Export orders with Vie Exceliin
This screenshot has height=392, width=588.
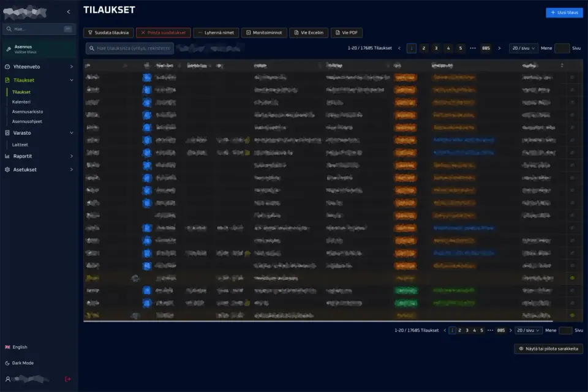pos(309,32)
